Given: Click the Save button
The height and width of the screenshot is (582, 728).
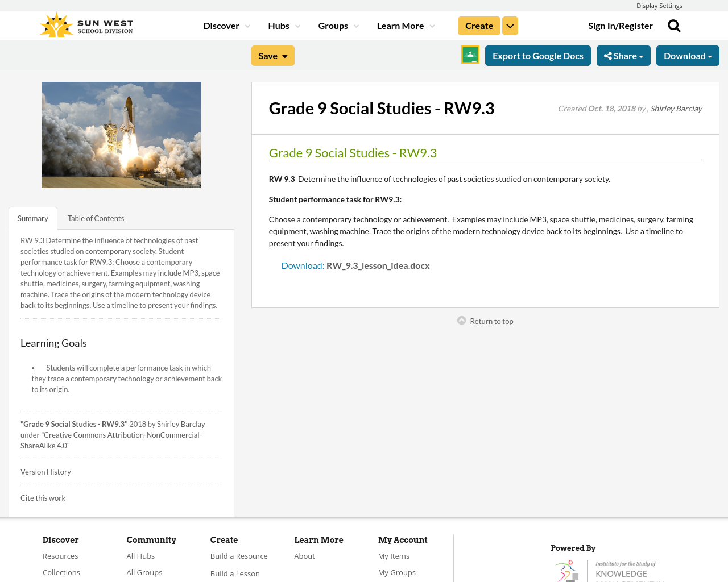Looking at the screenshot, I should point(272,55).
